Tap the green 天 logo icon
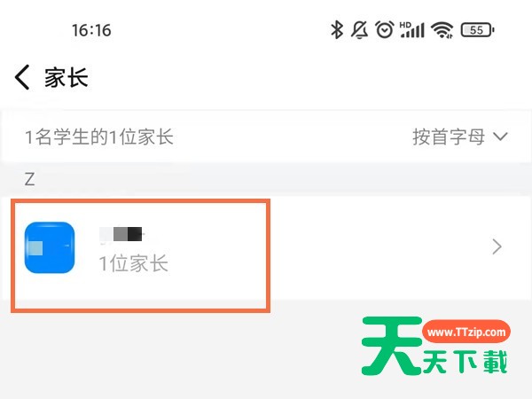The width and height of the screenshot is (532, 399). 392,346
